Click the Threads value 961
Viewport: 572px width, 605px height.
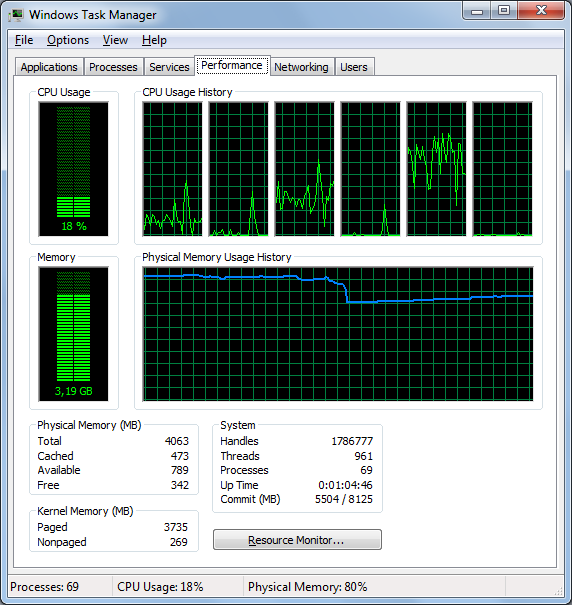click(364, 456)
